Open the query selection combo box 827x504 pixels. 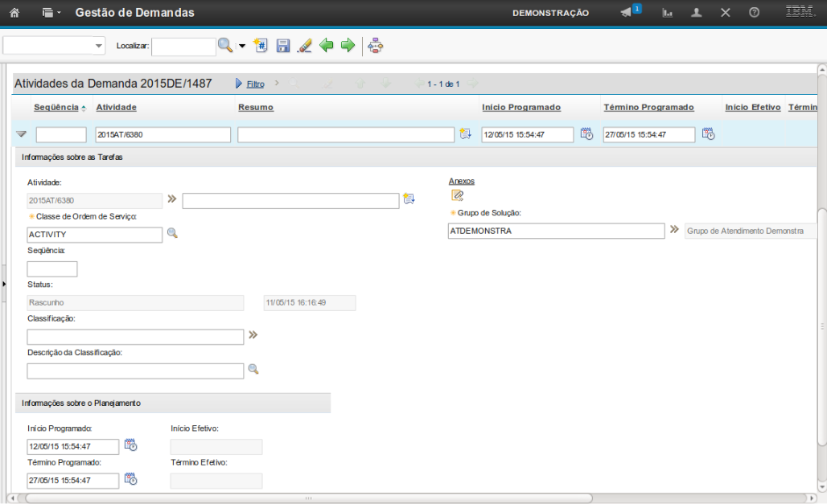(55, 46)
